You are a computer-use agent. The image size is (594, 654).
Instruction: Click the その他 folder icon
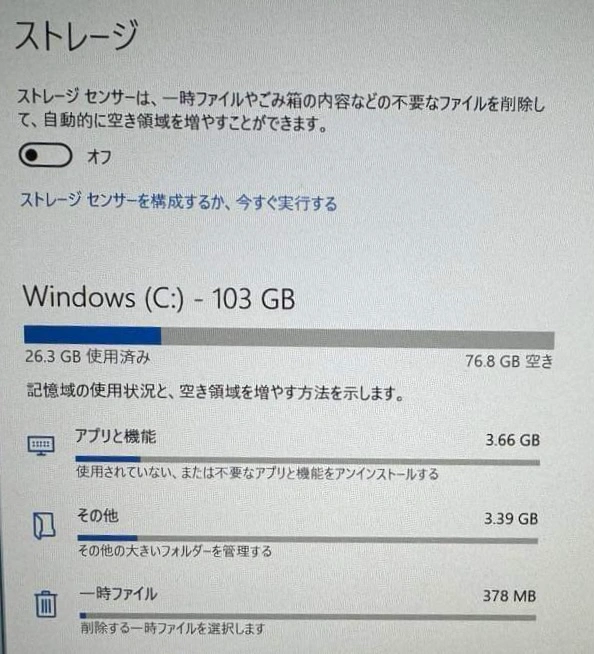tap(44, 526)
